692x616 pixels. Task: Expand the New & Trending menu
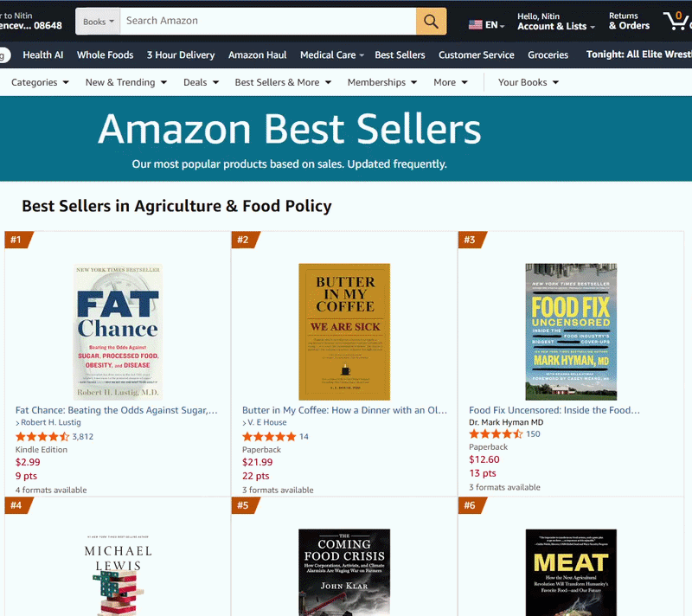126,82
